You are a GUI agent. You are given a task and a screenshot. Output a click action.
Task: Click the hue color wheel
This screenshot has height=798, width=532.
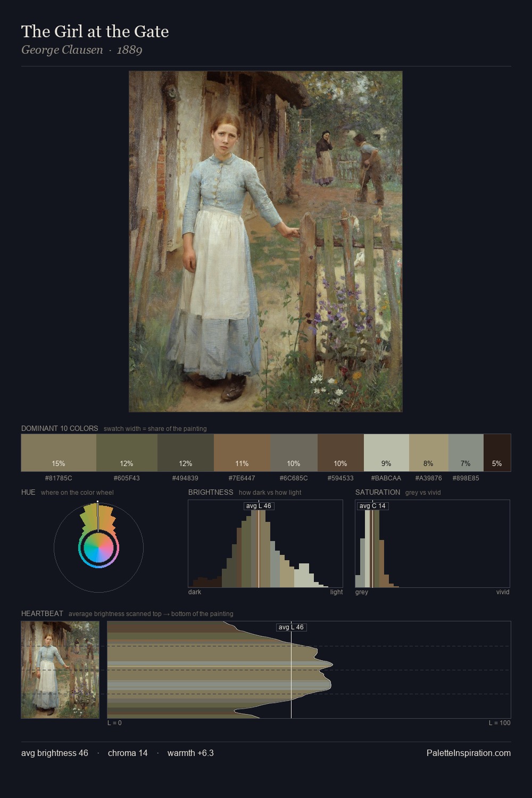point(98,547)
